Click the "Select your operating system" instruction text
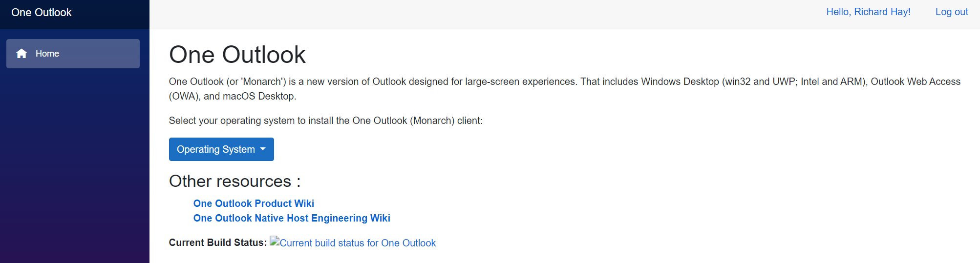The image size is (980, 263). (x=325, y=121)
